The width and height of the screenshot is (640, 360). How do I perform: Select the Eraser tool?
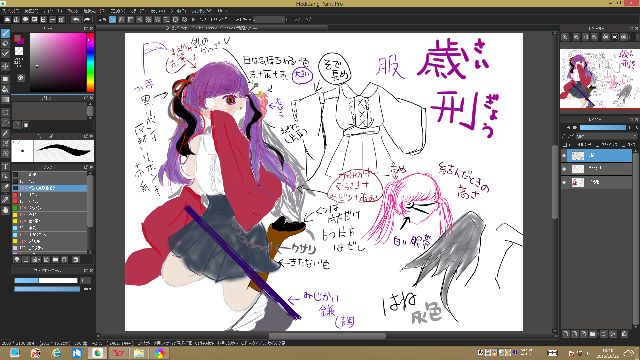(x=5, y=43)
